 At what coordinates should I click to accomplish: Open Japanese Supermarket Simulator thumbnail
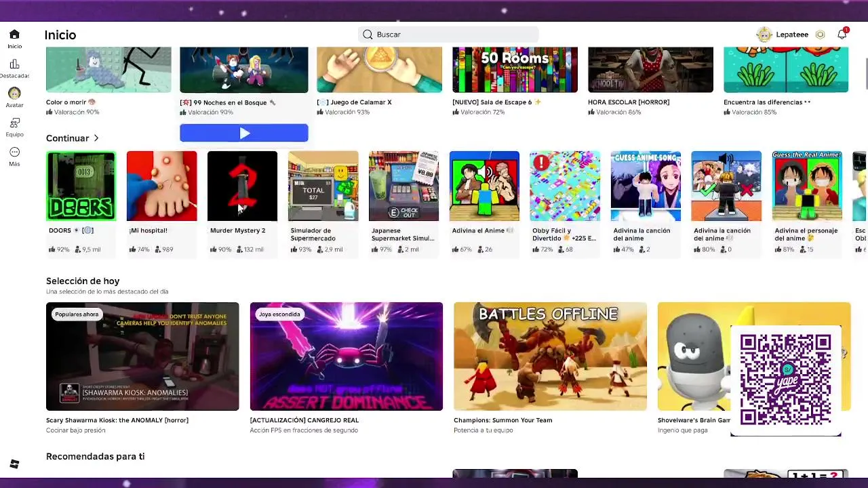(403, 186)
